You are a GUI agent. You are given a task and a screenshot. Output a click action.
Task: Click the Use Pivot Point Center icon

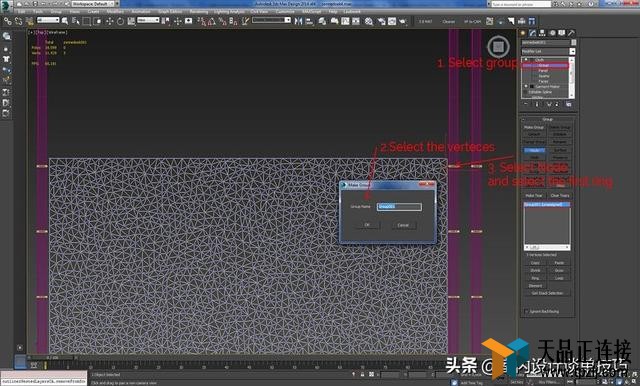tap(166, 21)
